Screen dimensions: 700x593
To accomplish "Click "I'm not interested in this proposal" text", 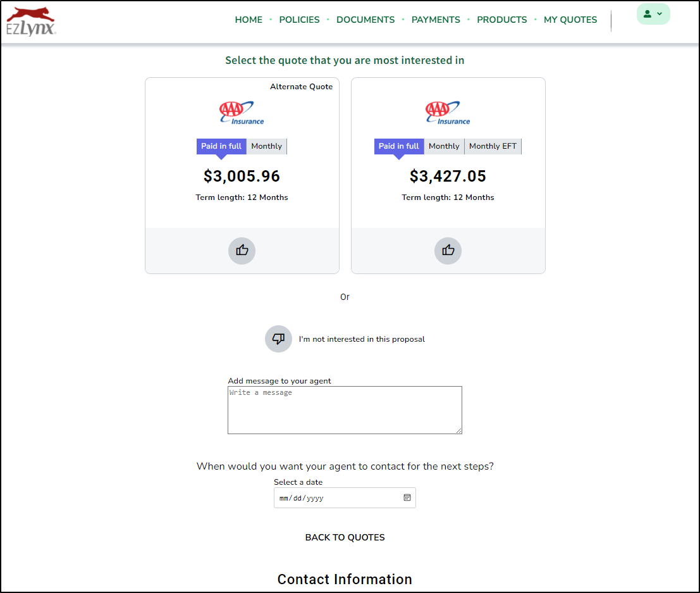I will pyautogui.click(x=362, y=339).
